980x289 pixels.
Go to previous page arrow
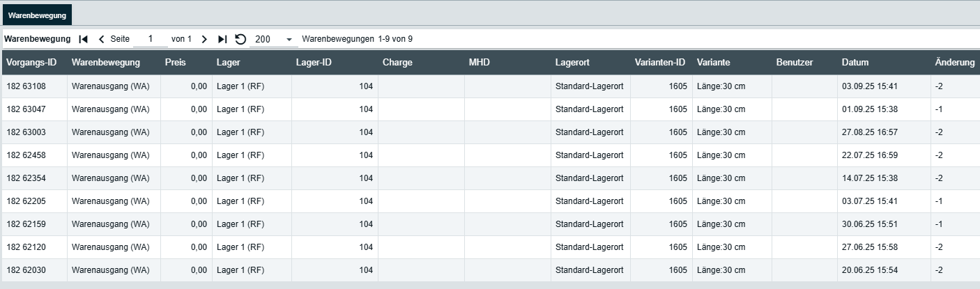tap(101, 39)
